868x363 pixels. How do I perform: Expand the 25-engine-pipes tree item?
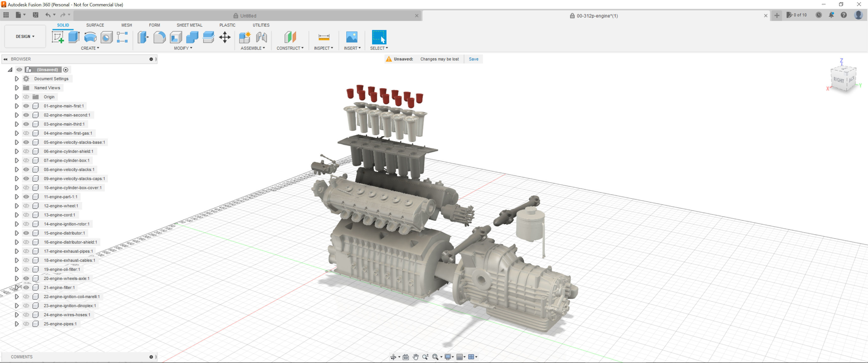16,324
